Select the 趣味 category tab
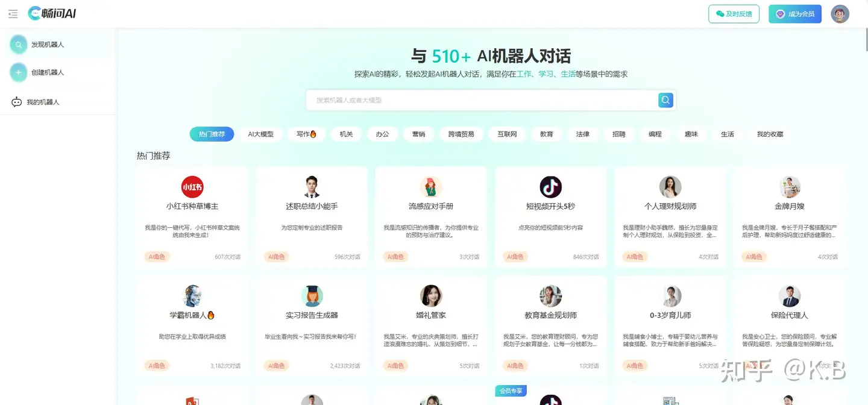Image resolution: width=868 pixels, height=405 pixels. point(691,134)
